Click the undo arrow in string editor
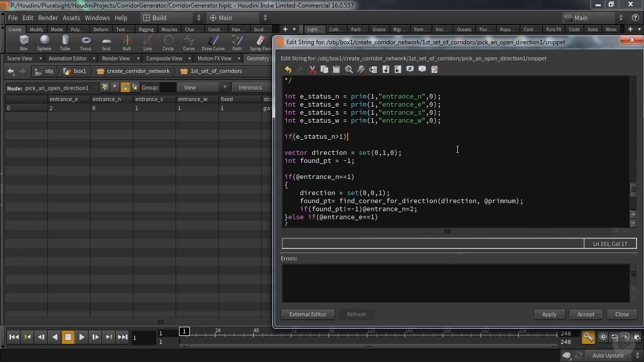This screenshot has height=362, width=644. tap(288, 70)
